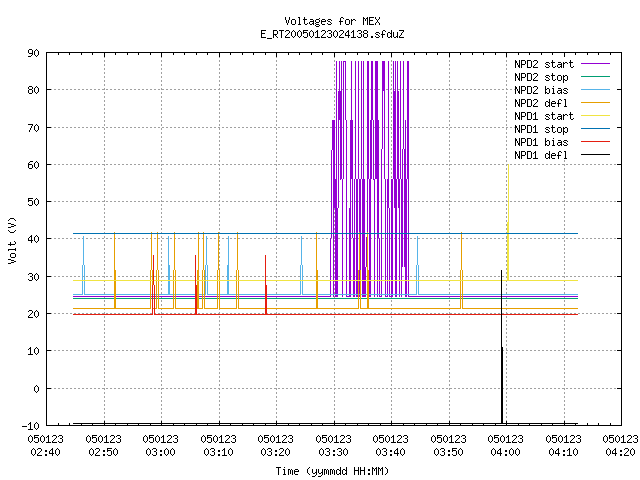Click the black NPD1 defl legend line
Viewport: 640px width, 480px height.
[595, 155]
